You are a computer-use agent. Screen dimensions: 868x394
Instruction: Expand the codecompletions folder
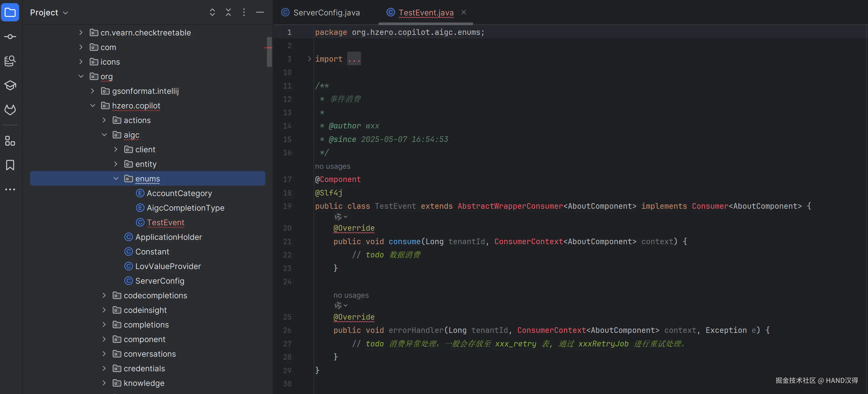tap(104, 296)
